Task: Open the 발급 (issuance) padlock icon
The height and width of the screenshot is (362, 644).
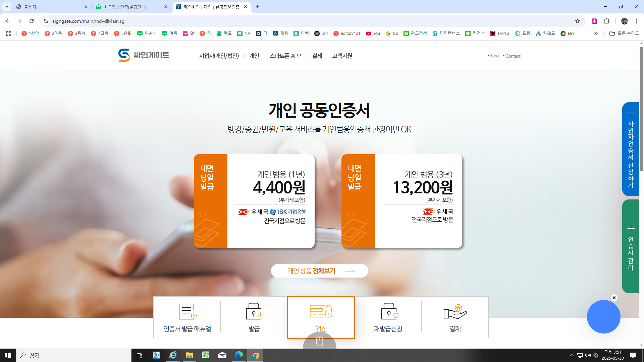Action: click(x=254, y=312)
